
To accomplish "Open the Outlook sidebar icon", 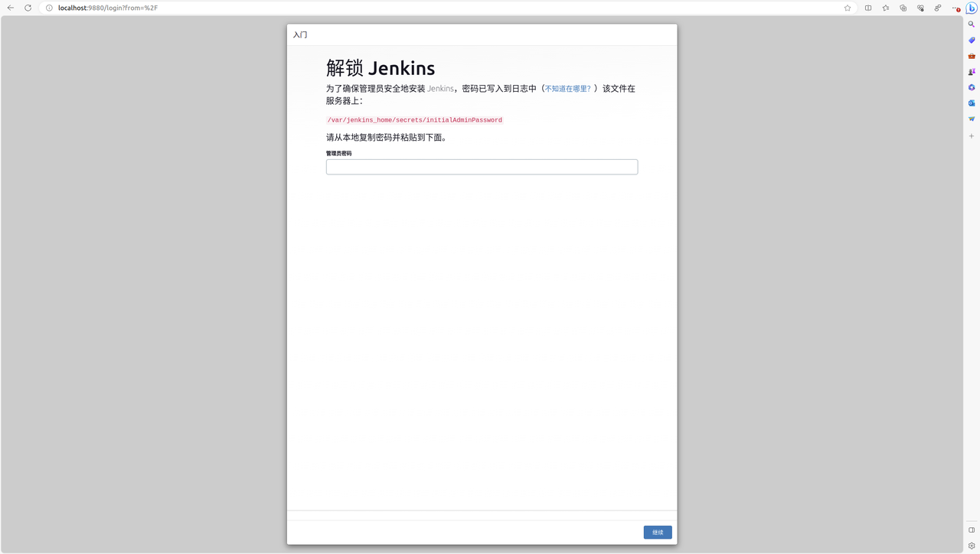I will (x=970, y=103).
